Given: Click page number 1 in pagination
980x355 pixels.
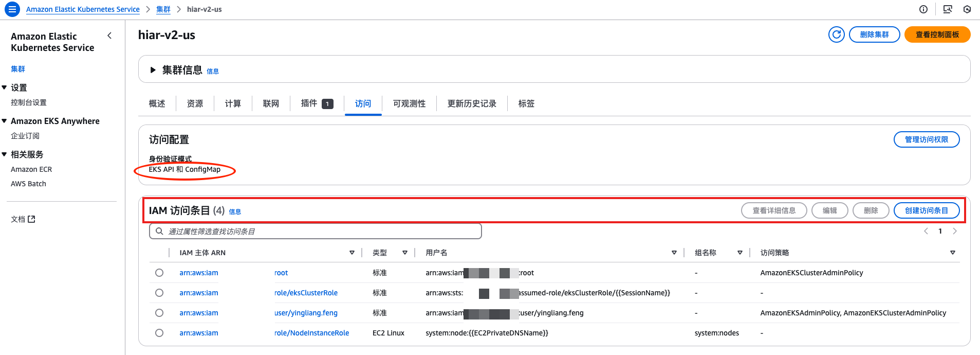Looking at the screenshot, I should (940, 231).
